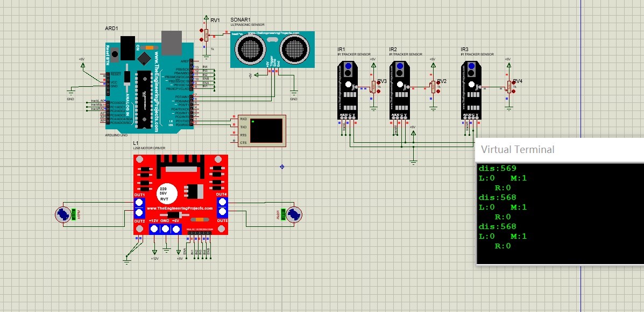The image size is (644, 312).
Task: Click the IN4 net label beside Arduino pin 13
Action: point(206,67)
